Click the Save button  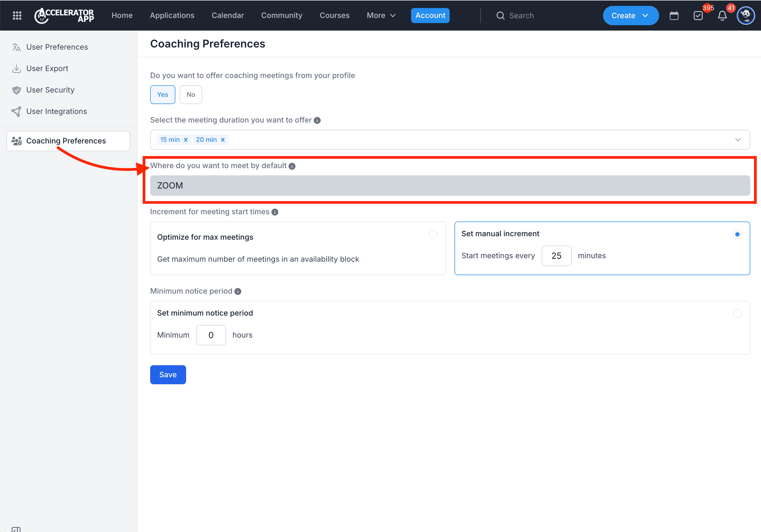click(x=168, y=375)
